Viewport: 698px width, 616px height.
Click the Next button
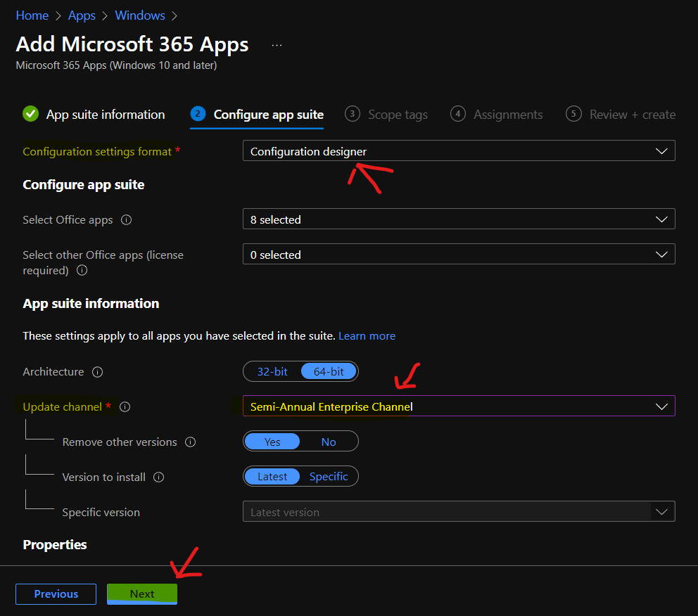coord(142,594)
